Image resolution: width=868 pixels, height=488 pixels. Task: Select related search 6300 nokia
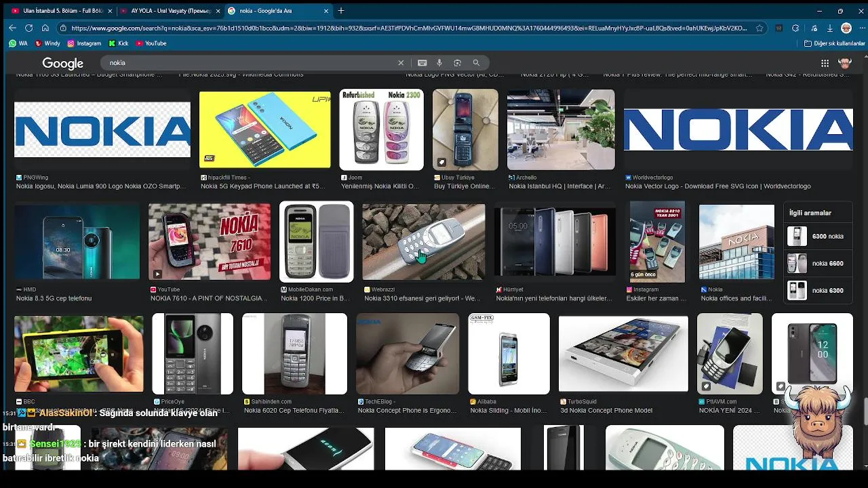817,236
